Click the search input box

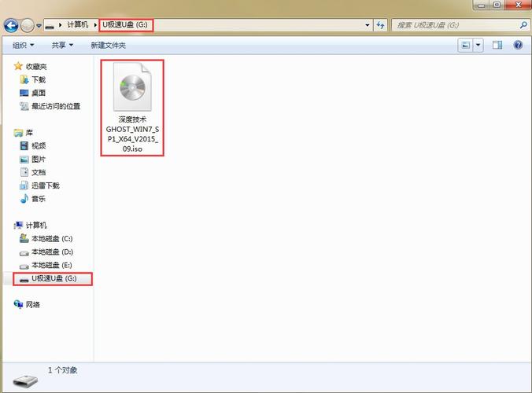coord(456,25)
